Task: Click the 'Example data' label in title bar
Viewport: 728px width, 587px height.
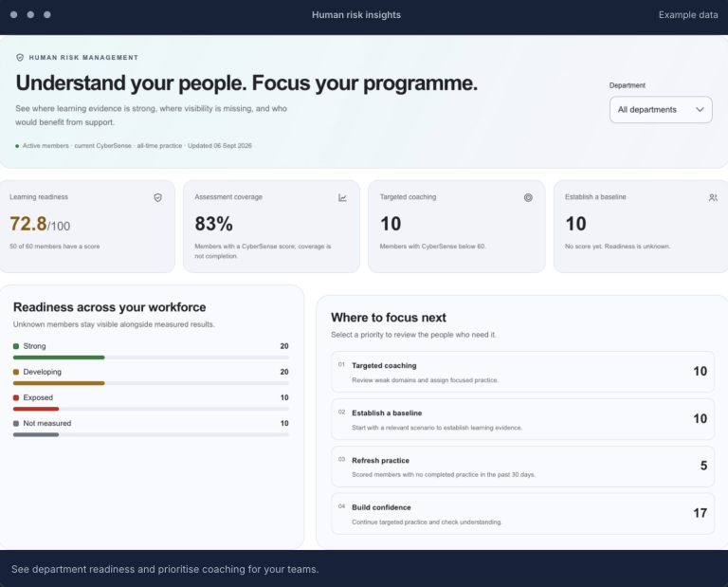Action: click(x=688, y=15)
